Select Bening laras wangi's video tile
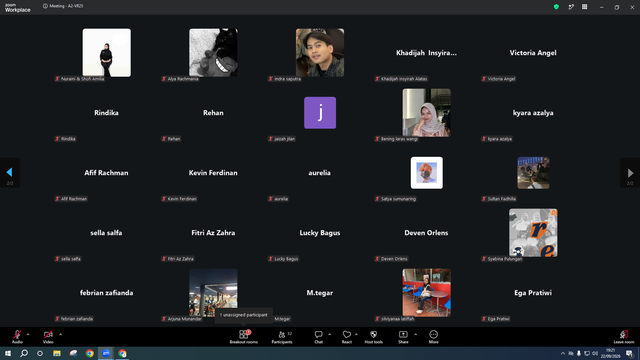 click(427, 113)
